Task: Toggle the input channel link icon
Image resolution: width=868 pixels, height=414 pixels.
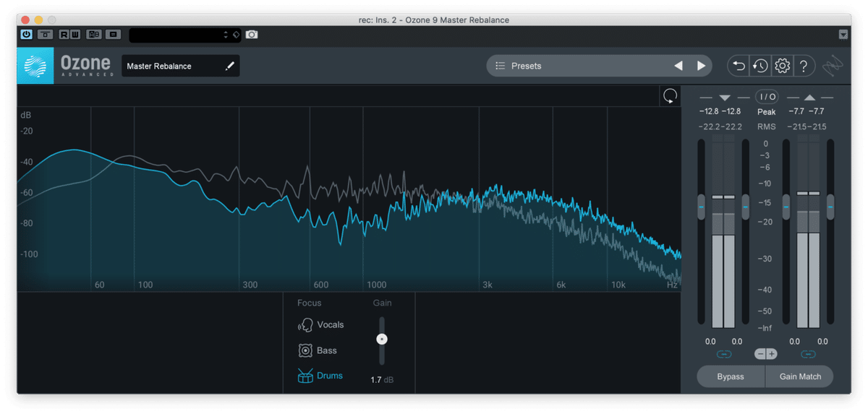Action: pos(724,354)
